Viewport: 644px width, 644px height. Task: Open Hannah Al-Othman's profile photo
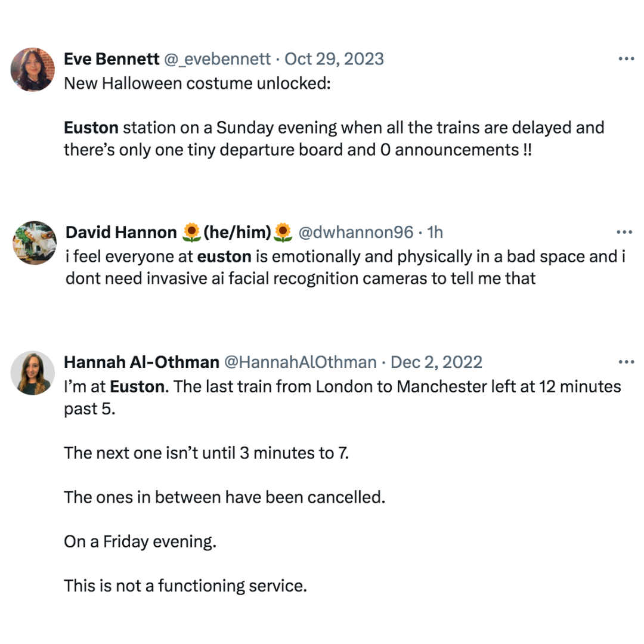pyautogui.click(x=32, y=373)
